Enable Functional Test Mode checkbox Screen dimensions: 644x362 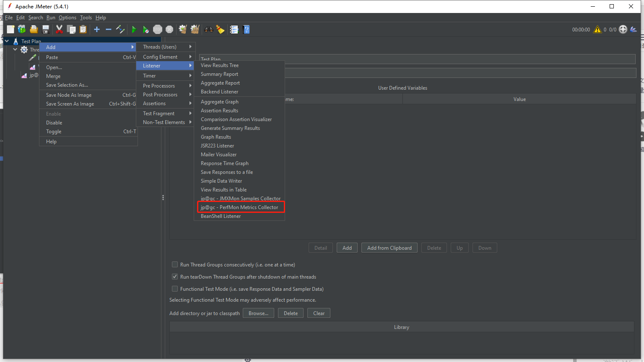[x=175, y=289]
